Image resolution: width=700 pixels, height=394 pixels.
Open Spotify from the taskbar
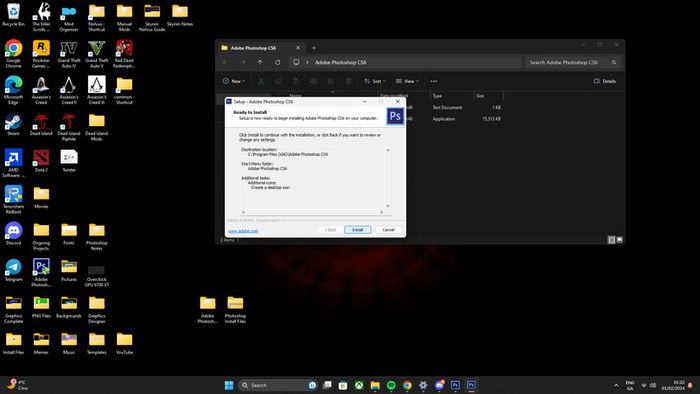tap(391, 385)
